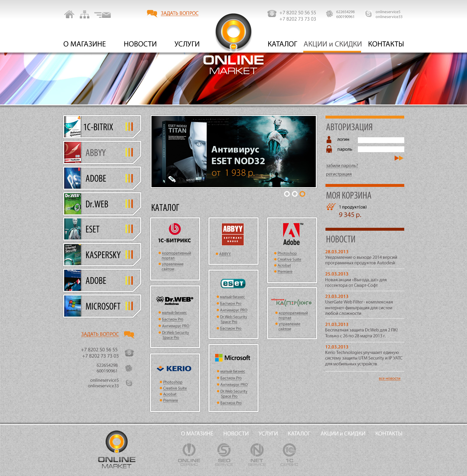Click the footer Online Market logo

point(116,450)
